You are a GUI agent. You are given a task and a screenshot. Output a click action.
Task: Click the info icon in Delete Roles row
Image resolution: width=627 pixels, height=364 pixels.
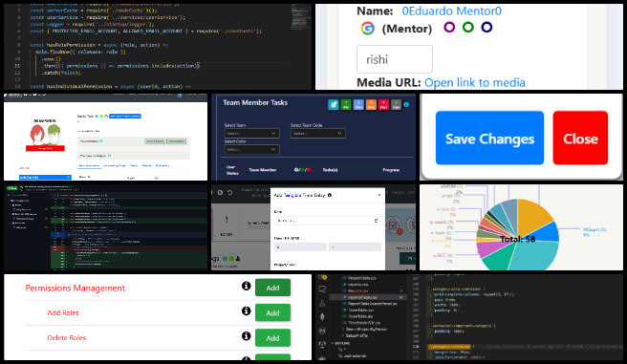246,336
